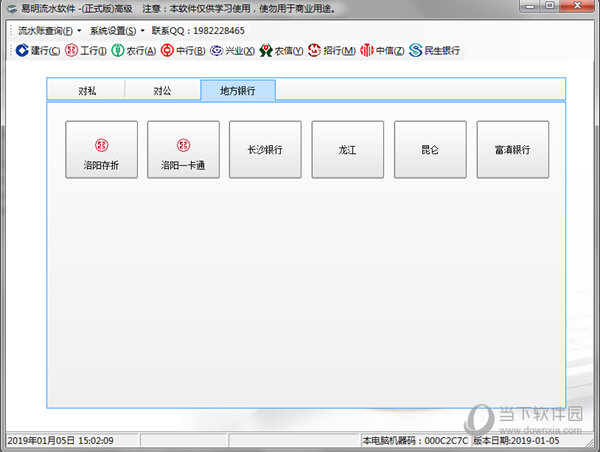Close the 易明流水软件 window

[x=577, y=6]
